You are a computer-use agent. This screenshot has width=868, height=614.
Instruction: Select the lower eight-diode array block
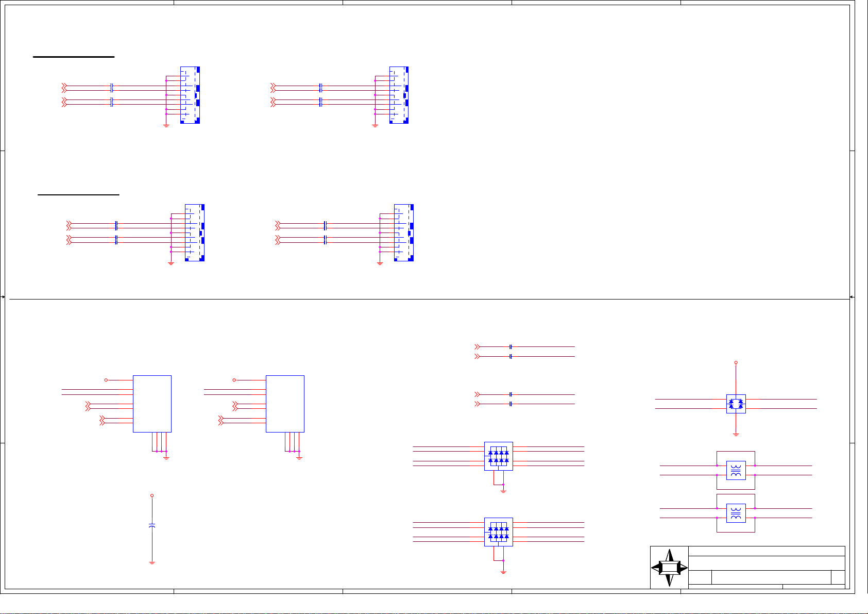tap(499, 532)
